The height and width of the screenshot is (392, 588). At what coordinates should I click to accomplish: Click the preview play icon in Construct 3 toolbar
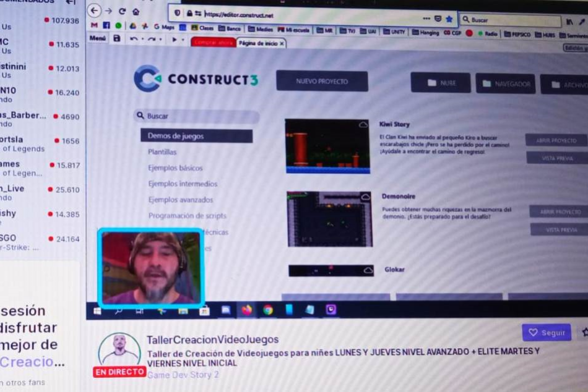point(174,38)
